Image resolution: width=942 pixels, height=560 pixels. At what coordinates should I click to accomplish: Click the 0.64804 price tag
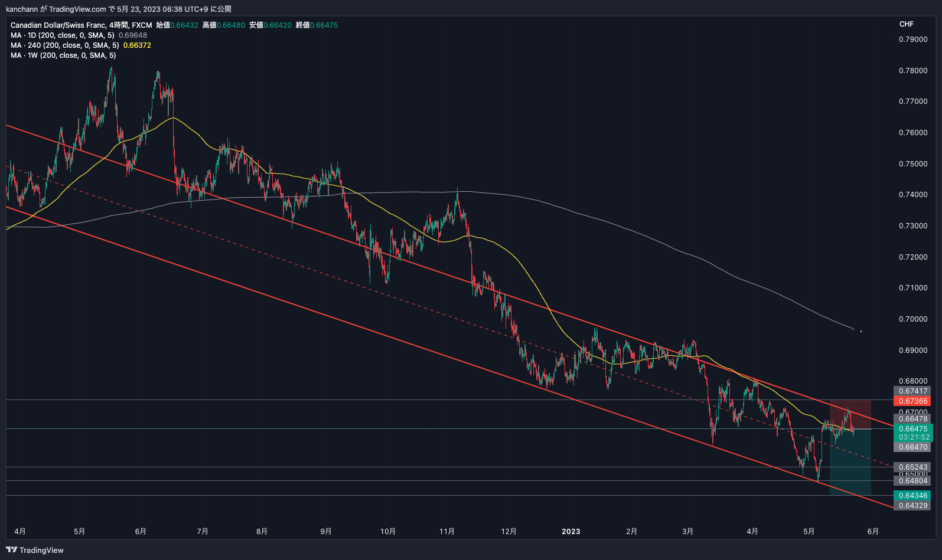tap(913, 481)
